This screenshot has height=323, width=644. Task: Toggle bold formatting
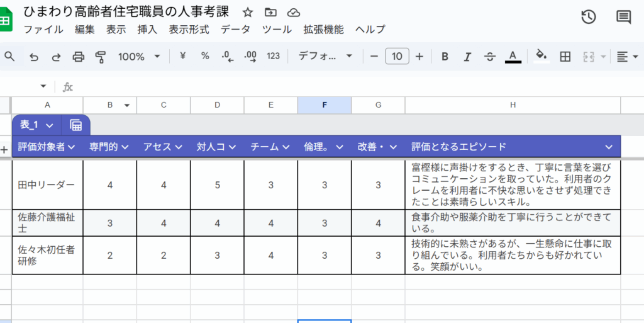445,57
